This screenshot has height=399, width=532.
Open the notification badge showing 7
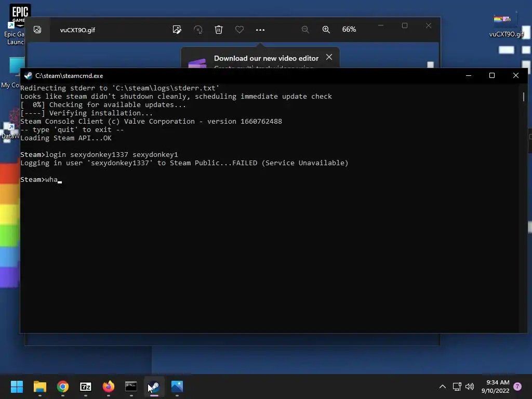[x=517, y=387]
